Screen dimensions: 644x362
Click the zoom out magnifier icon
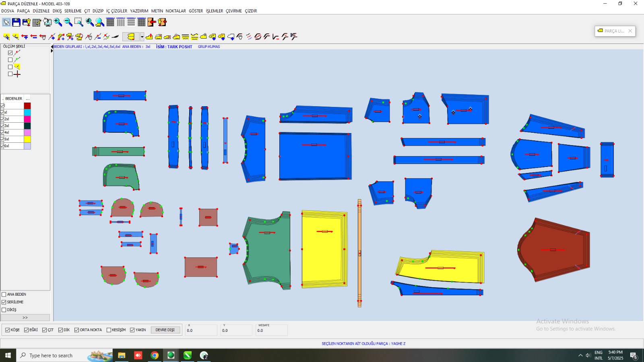point(68,23)
